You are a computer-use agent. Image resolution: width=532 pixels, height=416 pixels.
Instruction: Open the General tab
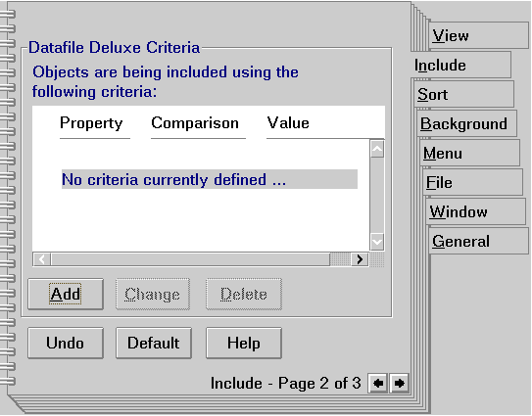pyautogui.click(x=478, y=242)
